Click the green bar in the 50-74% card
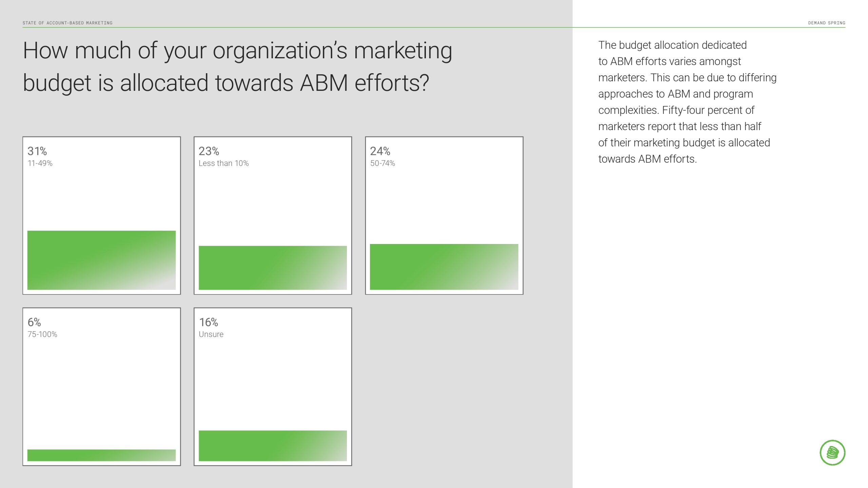Viewport: 868px width, 488px height. 444,267
